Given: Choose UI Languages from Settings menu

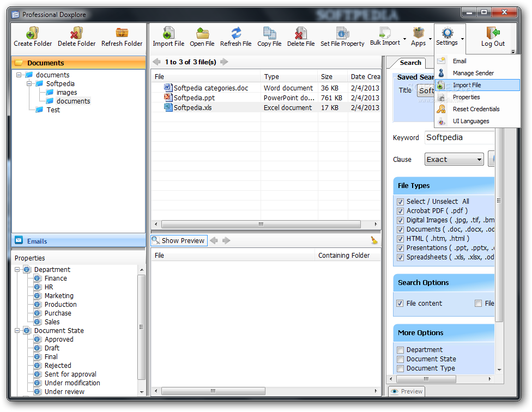Looking at the screenshot, I should (477, 121).
